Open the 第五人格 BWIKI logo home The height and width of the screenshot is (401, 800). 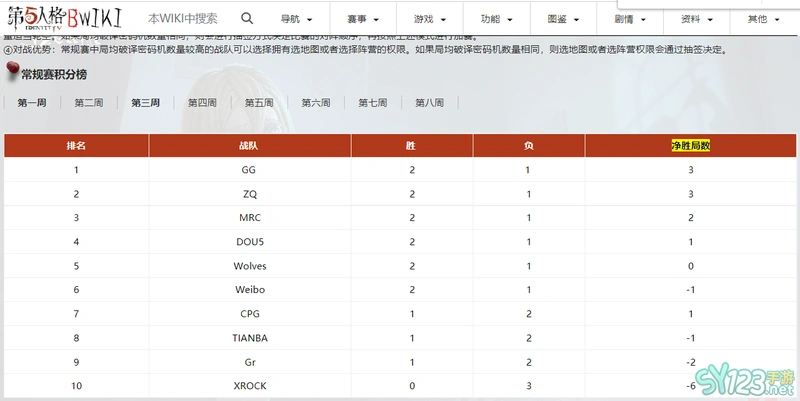pyautogui.click(x=64, y=18)
